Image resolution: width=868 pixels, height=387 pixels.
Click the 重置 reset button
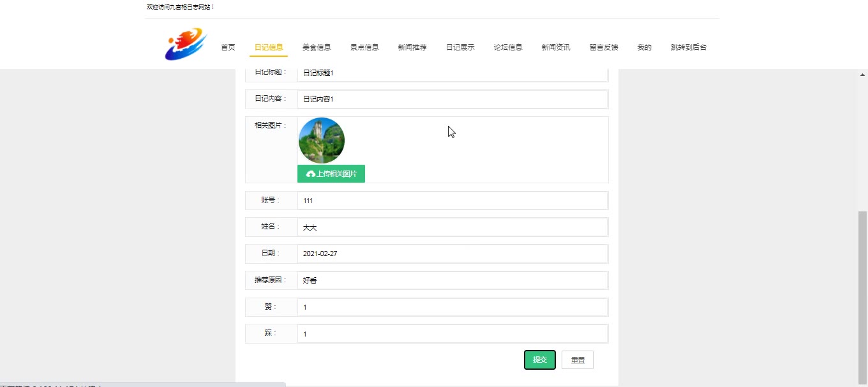coord(578,360)
